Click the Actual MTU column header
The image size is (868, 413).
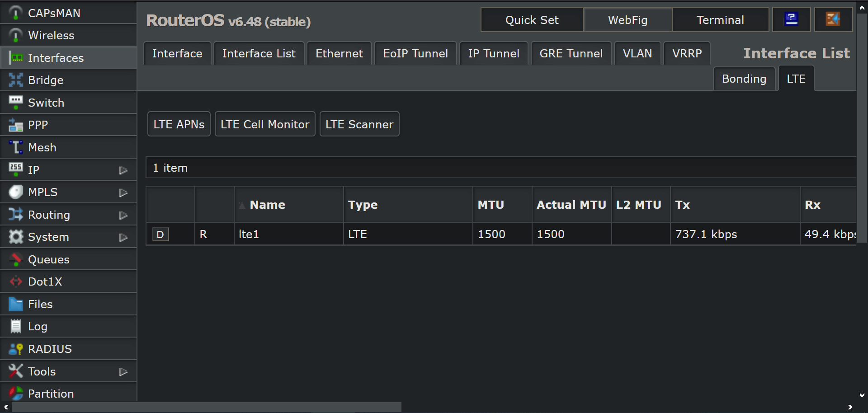coord(571,205)
